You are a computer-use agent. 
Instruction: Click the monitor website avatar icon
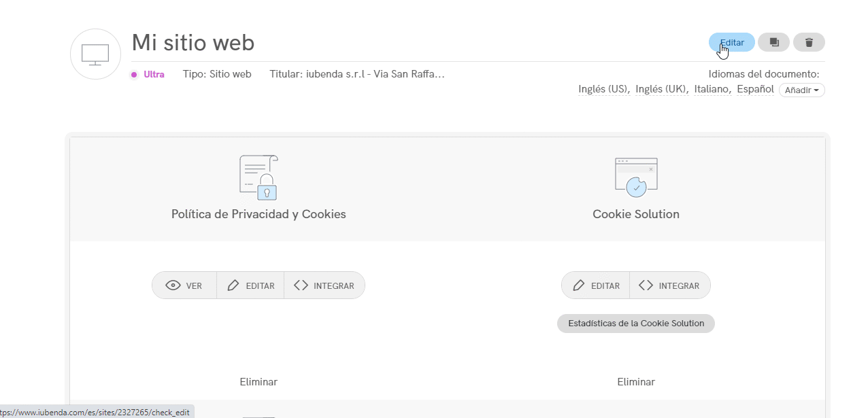point(95,54)
